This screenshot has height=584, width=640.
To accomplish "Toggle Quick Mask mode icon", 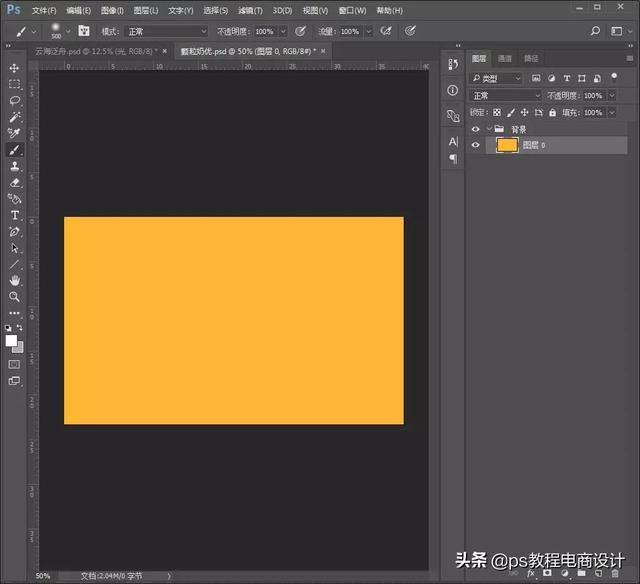I will click(x=14, y=364).
